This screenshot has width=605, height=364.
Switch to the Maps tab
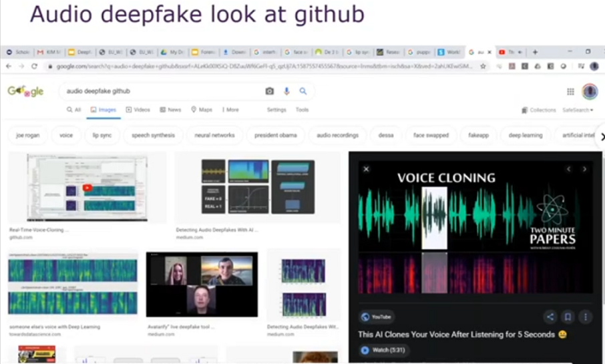pyautogui.click(x=202, y=110)
